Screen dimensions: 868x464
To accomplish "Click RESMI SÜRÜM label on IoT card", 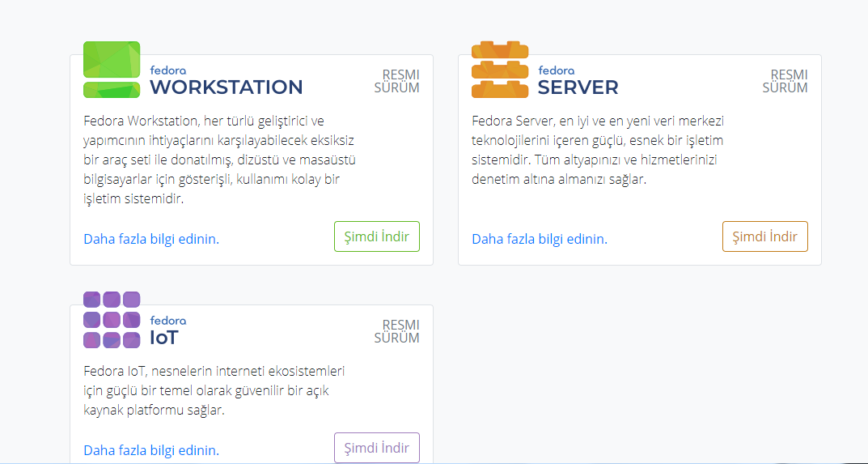I will pyautogui.click(x=397, y=331).
